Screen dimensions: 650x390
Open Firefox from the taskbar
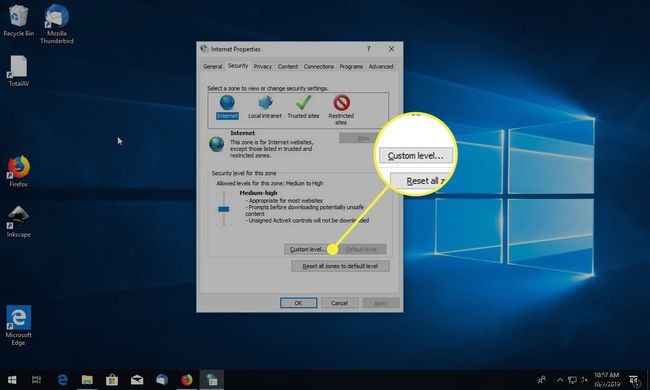pos(187,380)
